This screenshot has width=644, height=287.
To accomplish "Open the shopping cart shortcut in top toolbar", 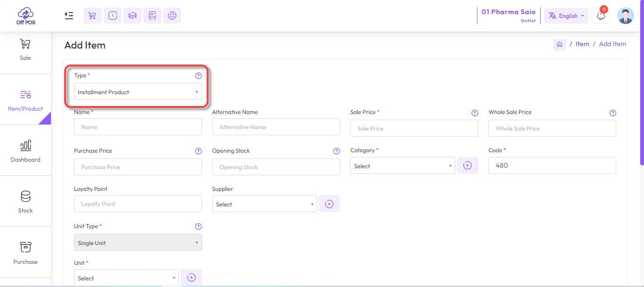I will coord(92,16).
